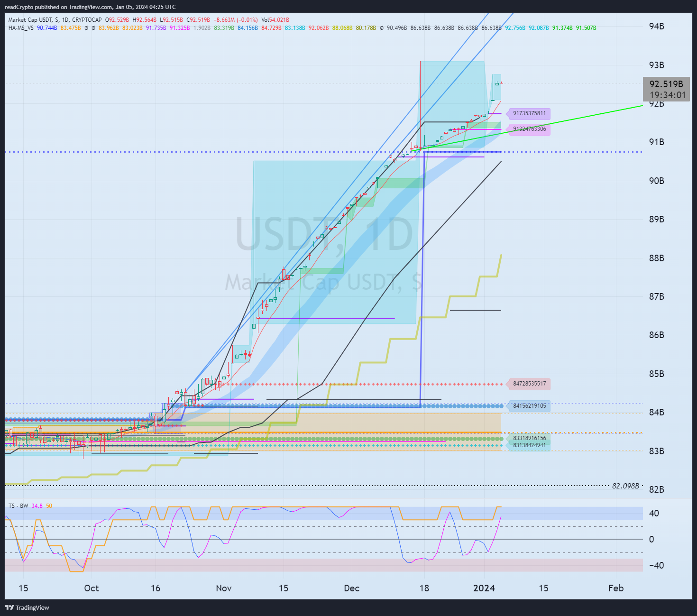Click the low value L92.515B
This screenshot has width=697, height=616.
click(x=171, y=20)
